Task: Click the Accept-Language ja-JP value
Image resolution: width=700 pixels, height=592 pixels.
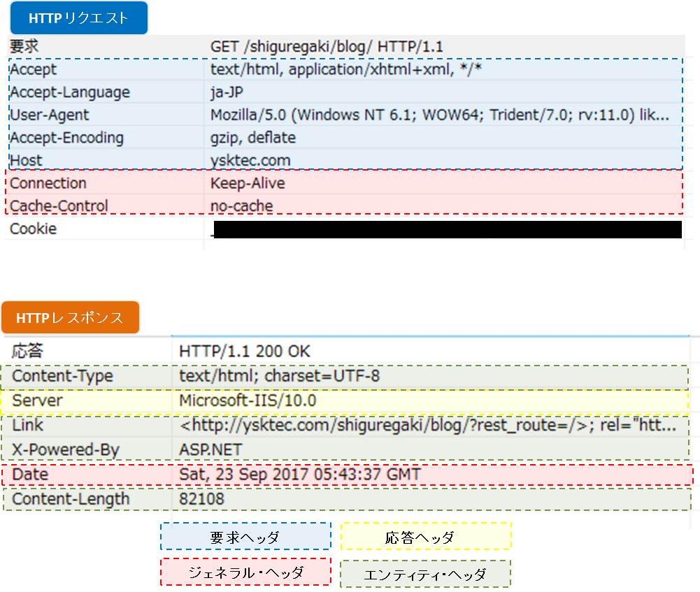Action: click(x=227, y=92)
